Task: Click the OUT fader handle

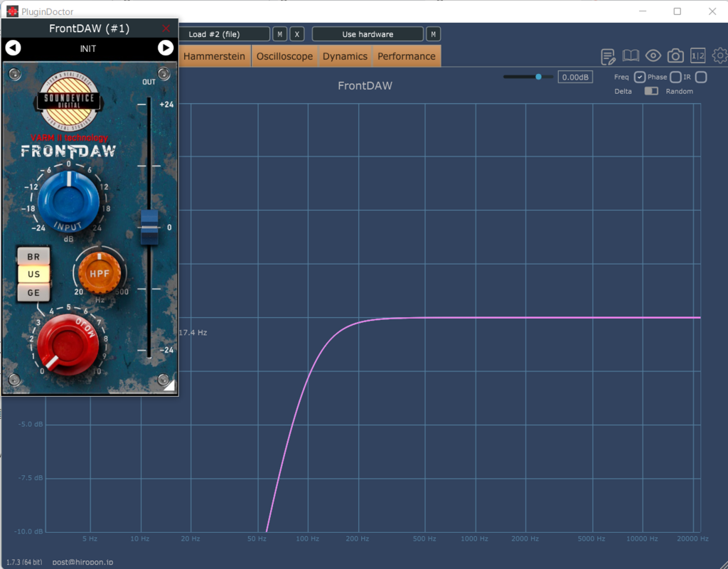Action: tap(149, 227)
